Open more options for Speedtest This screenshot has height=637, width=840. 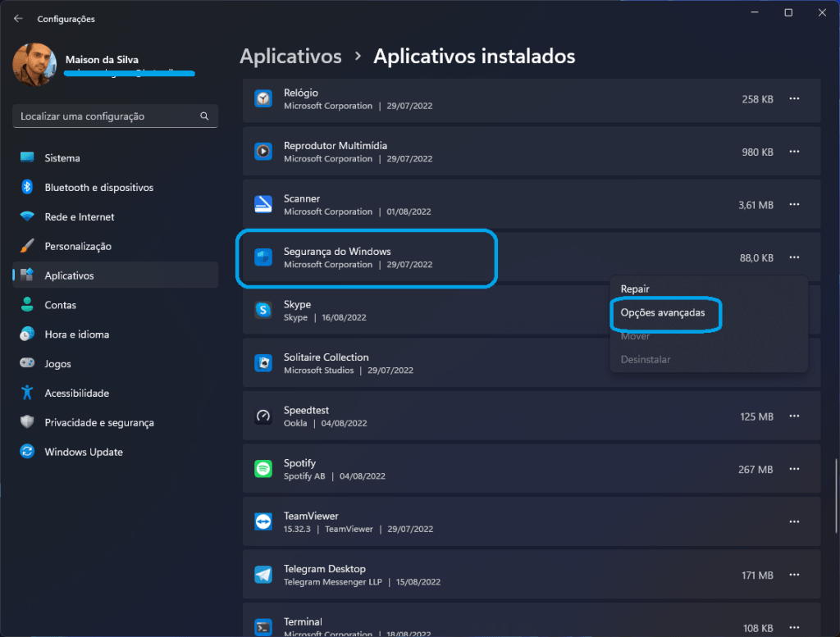794,416
